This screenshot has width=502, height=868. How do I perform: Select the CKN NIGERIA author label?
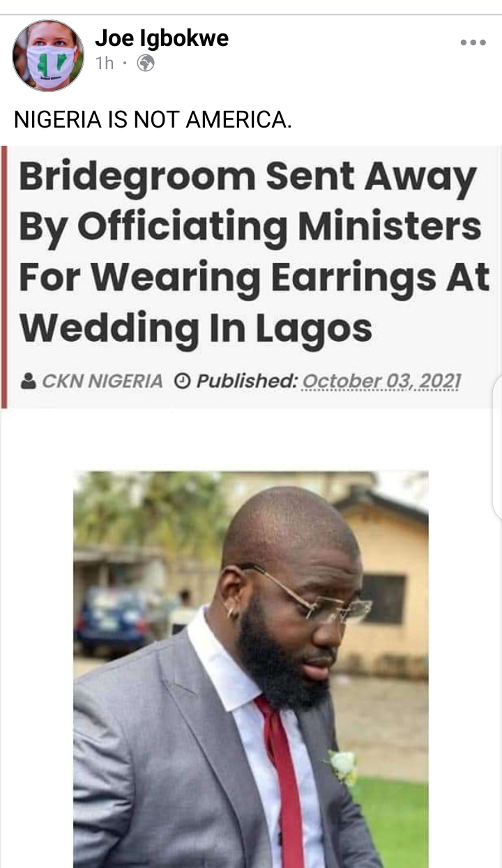[102, 381]
